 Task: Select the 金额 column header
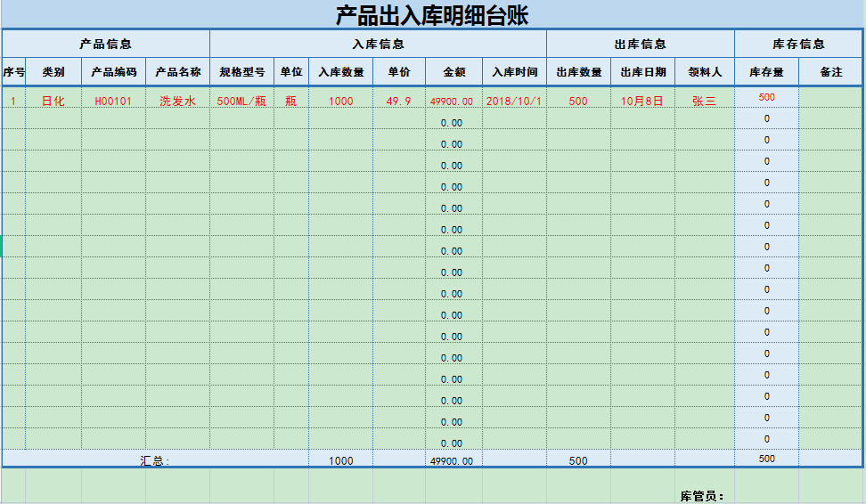click(454, 72)
